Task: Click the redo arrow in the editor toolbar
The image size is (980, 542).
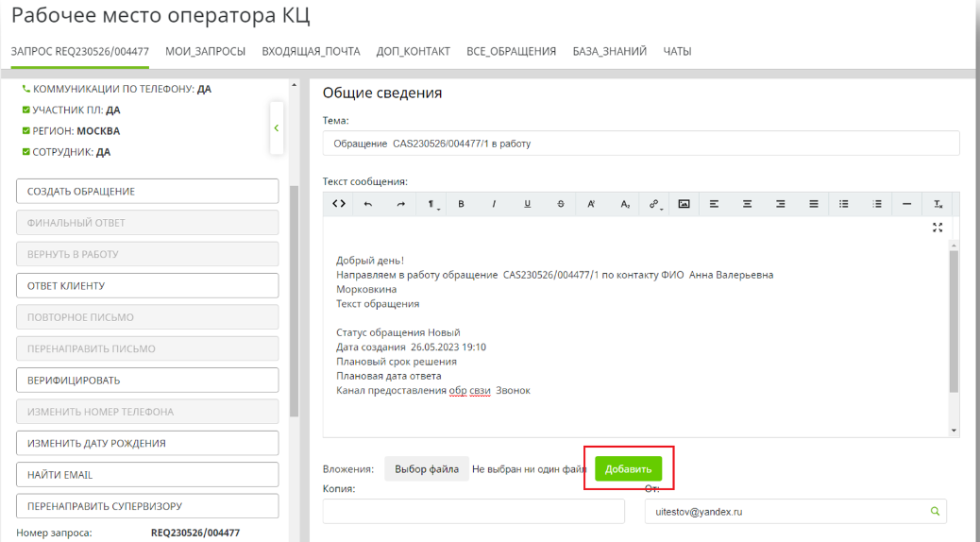Action: tap(400, 204)
